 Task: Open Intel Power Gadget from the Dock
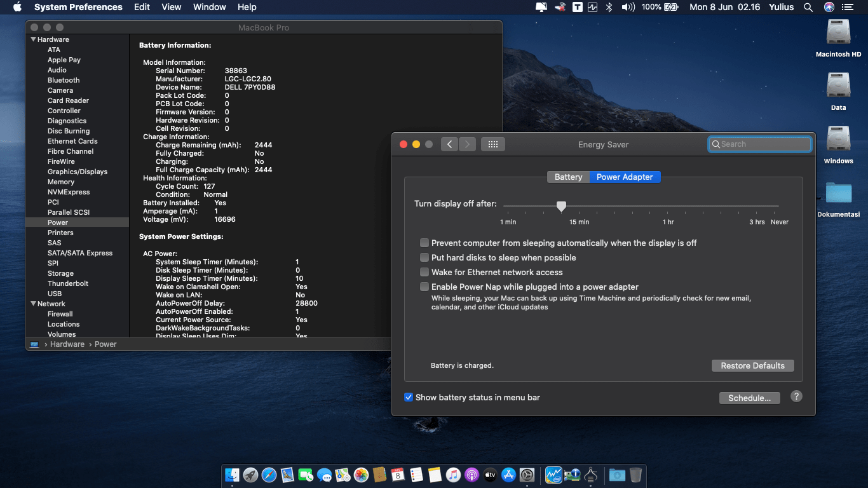pyautogui.click(x=554, y=475)
